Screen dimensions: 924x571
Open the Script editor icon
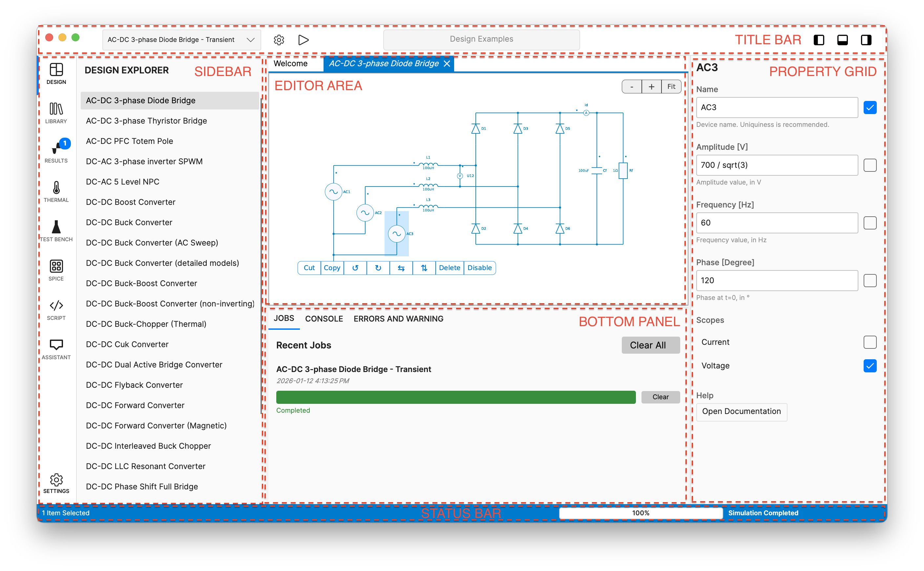56,309
